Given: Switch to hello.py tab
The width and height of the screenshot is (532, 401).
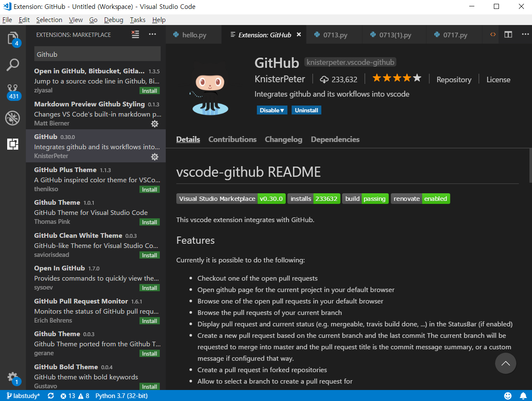Looking at the screenshot, I should pos(194,35).
